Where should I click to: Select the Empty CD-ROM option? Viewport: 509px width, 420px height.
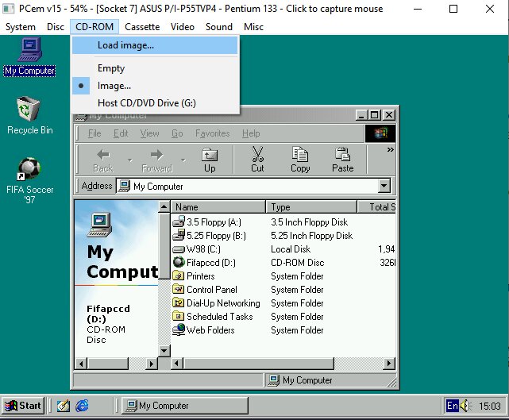[x=155, y=68]
